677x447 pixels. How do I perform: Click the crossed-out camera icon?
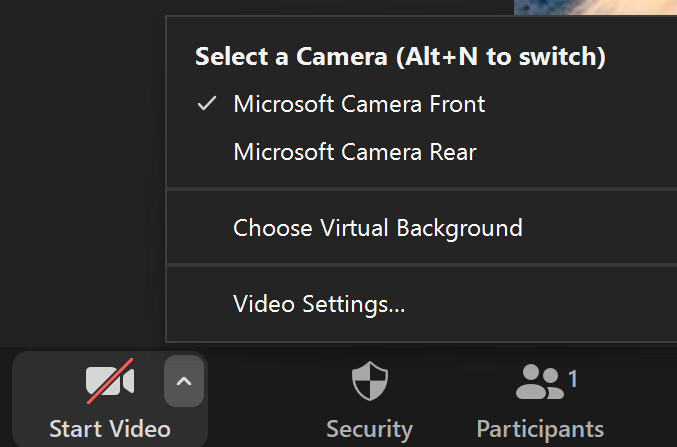point(109,381)
